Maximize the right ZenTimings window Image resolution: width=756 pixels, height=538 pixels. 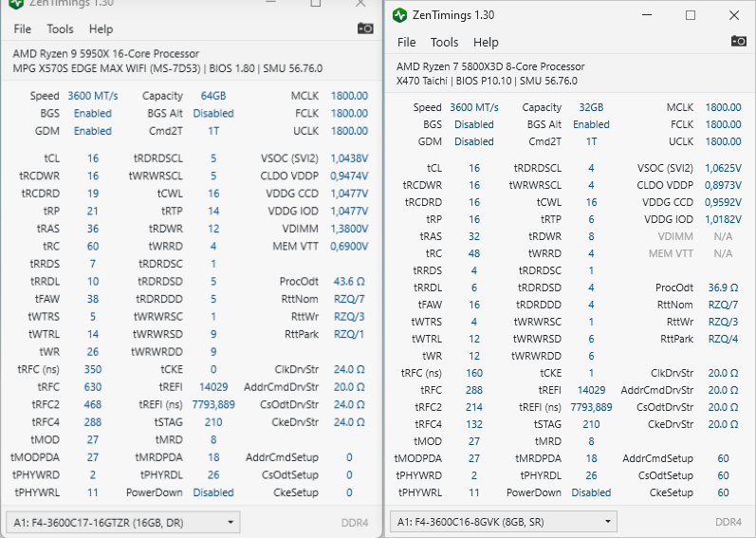click(691, 15)
